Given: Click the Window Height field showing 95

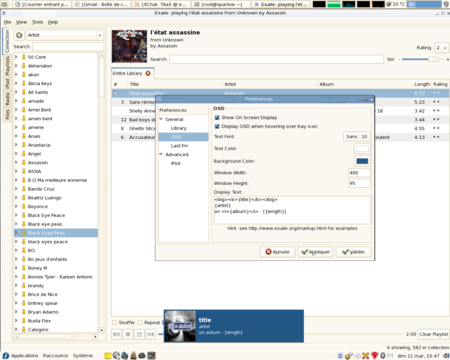Looking at the screenshot, I should (x=359, y=183).
